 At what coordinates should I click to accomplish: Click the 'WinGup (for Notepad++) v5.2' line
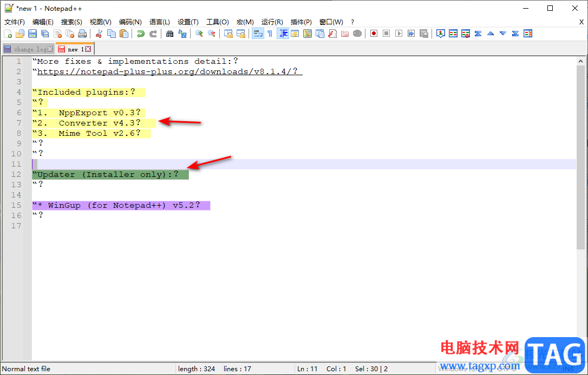click(x=121, y=205)
